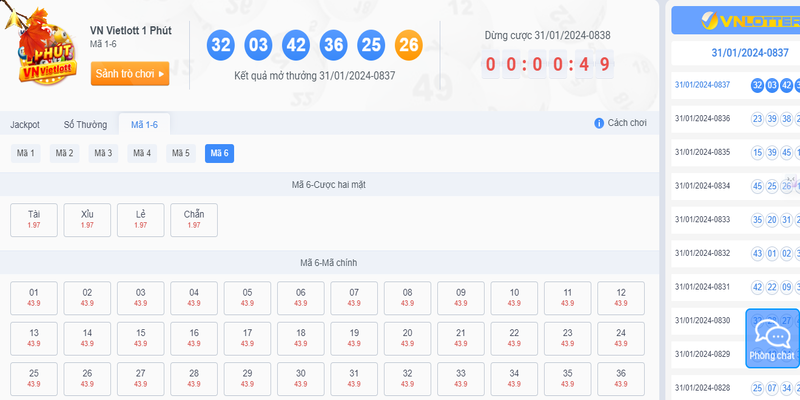
Task: Select the Lẻ bet option
Action: pos(140,219)
